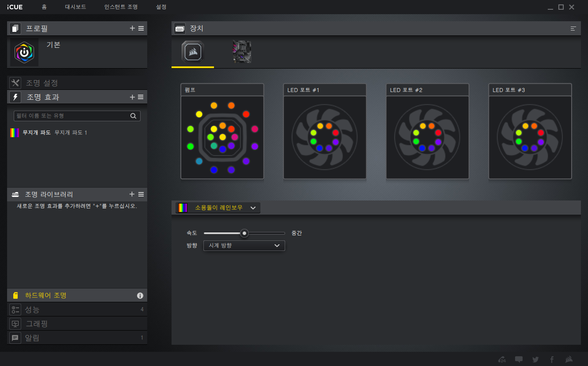
Task: Open the Twitter bird icon link
Action: [x=535, y=359]
